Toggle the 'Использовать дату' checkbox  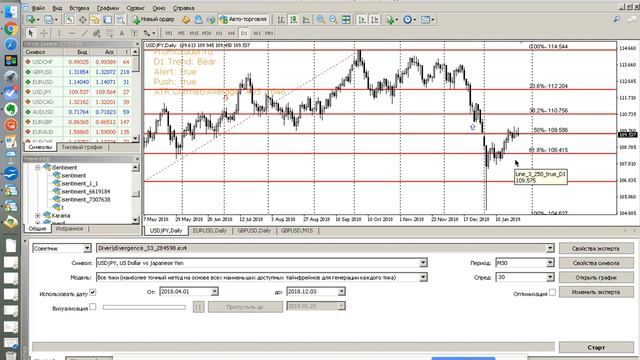tap(93, 292)
